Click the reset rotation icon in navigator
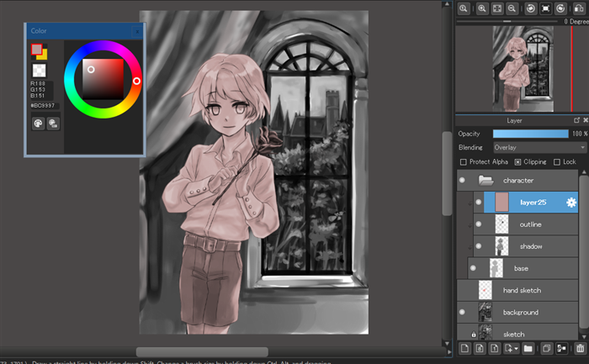Screen dimensions: 589x364 tap(545, 8)
